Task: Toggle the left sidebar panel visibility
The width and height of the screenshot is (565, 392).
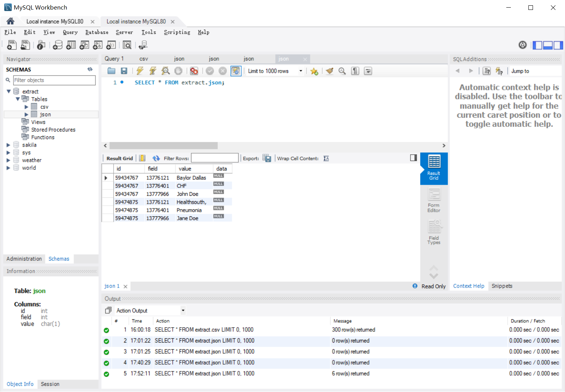Action: point(538,45)
